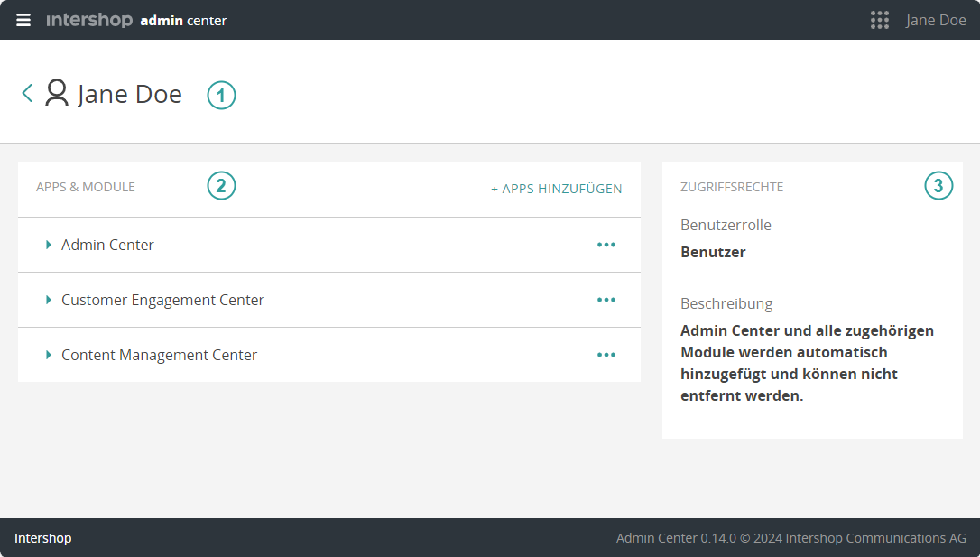Expand the Customer Engagement Center modules

point(49,300)
